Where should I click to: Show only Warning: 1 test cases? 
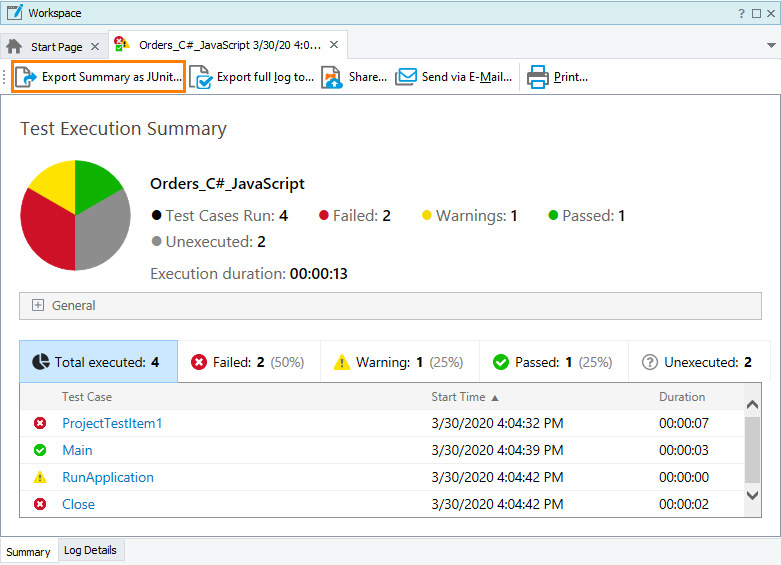[x=399, y=362]
